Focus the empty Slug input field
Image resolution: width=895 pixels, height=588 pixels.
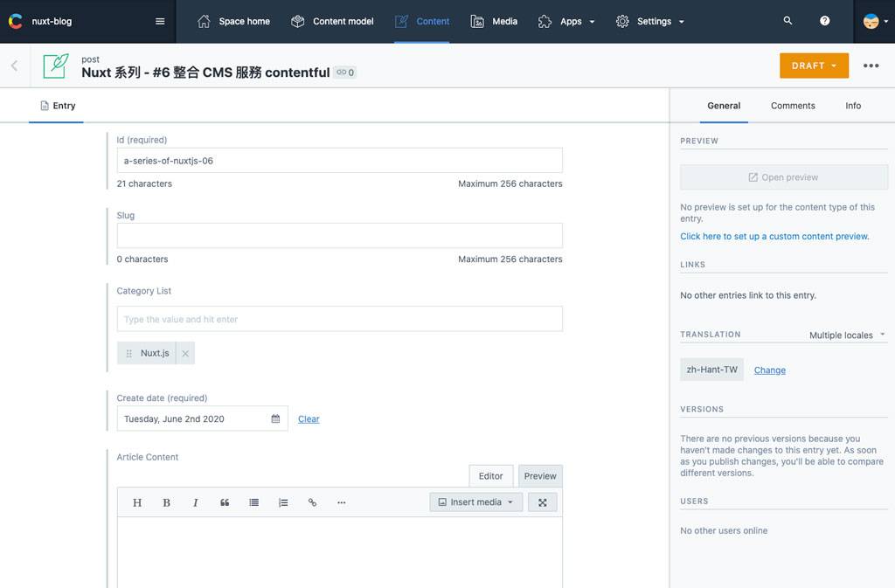point(340,236)
